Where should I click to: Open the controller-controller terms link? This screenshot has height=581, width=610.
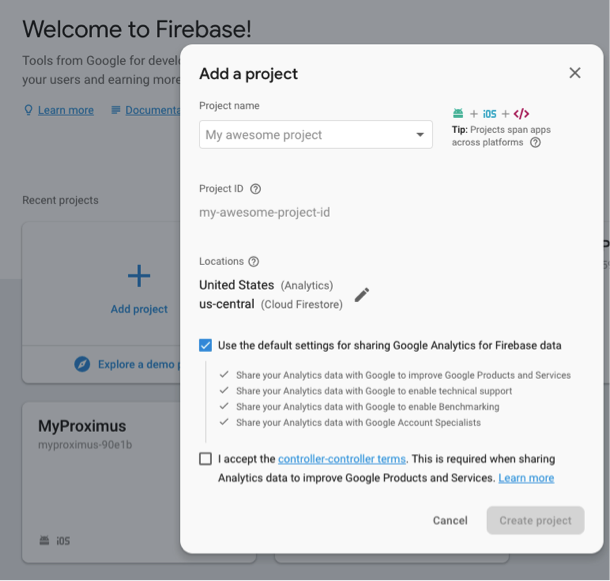[342, 459]
